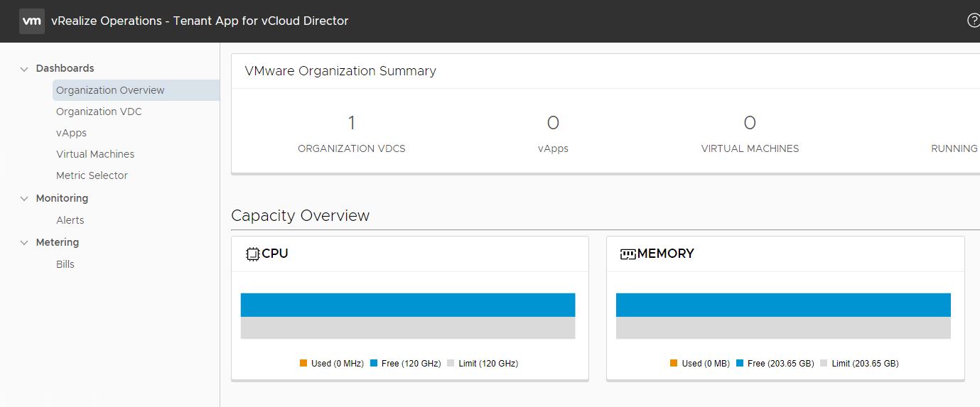Viewport: 980px width, 407px height.
Task: Click the Virtual Machines count tile
Action: click(x=750, y=134)
